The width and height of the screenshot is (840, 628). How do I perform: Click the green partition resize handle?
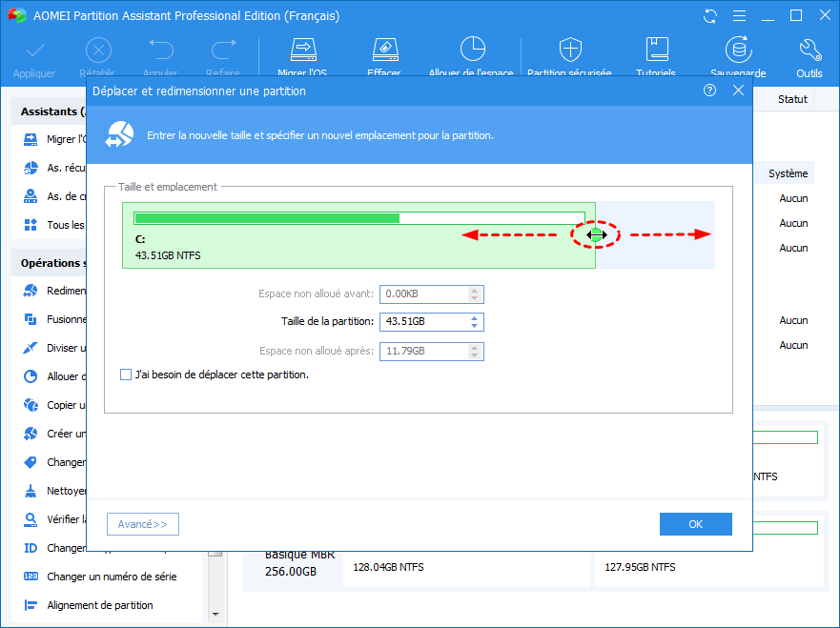(596, 234)
